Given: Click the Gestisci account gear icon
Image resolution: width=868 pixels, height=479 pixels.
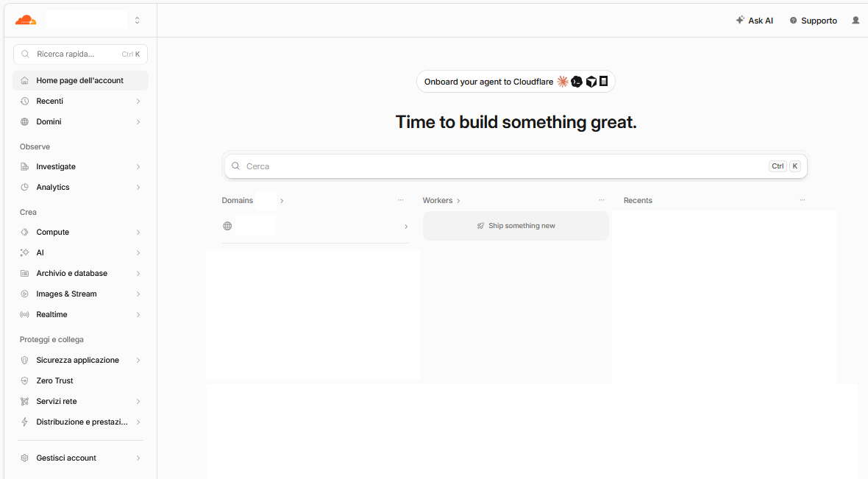Looking at the screenshot, I should pyautogui.click(x=24, y=458).
